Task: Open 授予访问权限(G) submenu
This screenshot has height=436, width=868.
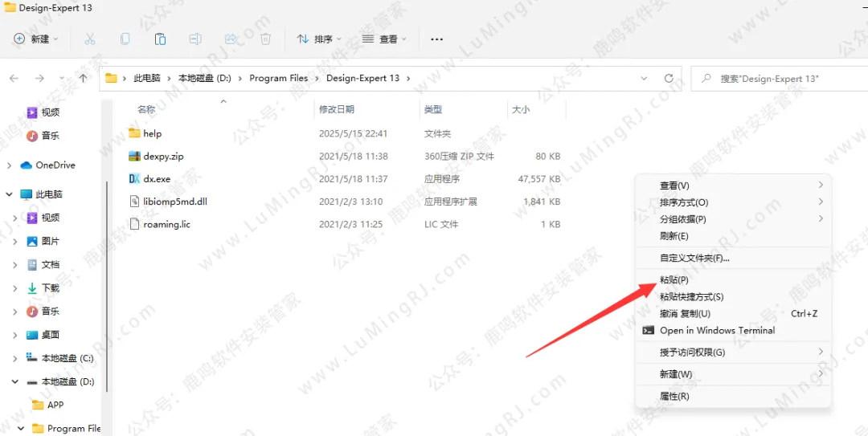Action: point(733,352)
